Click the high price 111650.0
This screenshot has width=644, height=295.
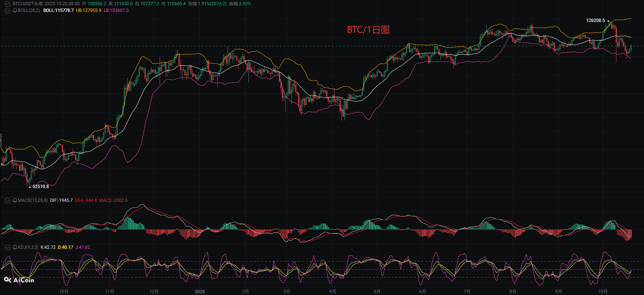(123, 4)
